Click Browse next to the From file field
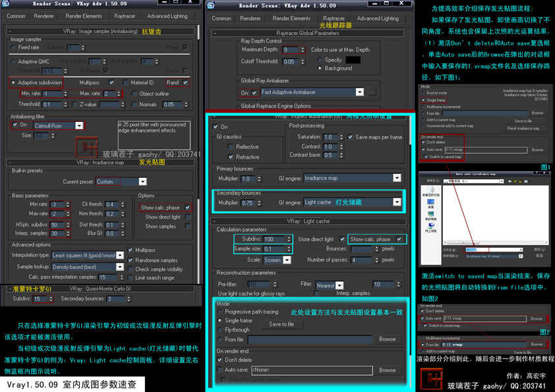 tap(387, 339)
